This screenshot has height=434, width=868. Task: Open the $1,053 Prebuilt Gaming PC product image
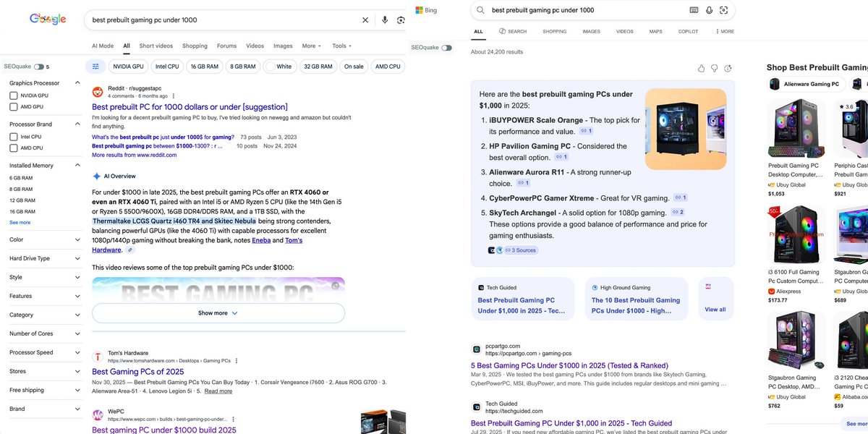point(795,128)
